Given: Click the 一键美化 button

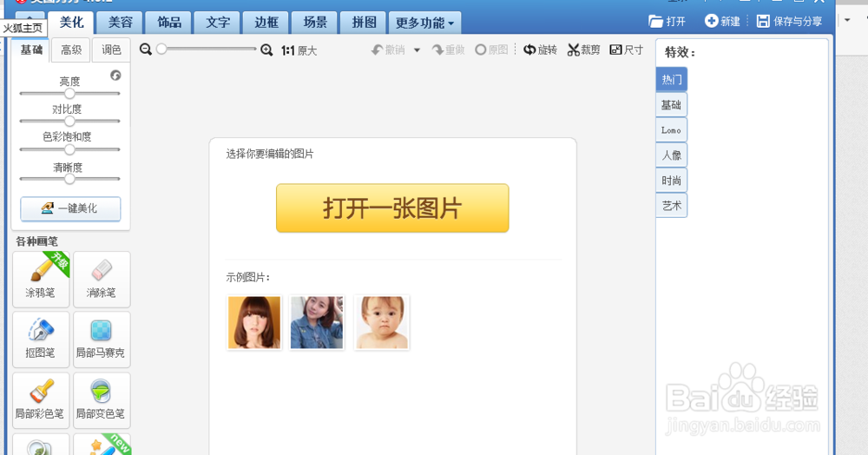Looking at the screenshot, I should (x=70, y=208).
